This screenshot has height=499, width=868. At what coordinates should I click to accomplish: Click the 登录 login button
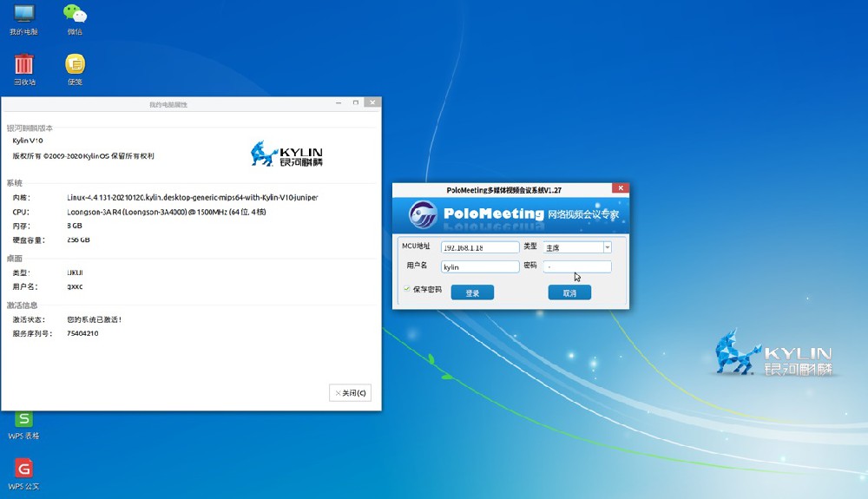point(472,293)
